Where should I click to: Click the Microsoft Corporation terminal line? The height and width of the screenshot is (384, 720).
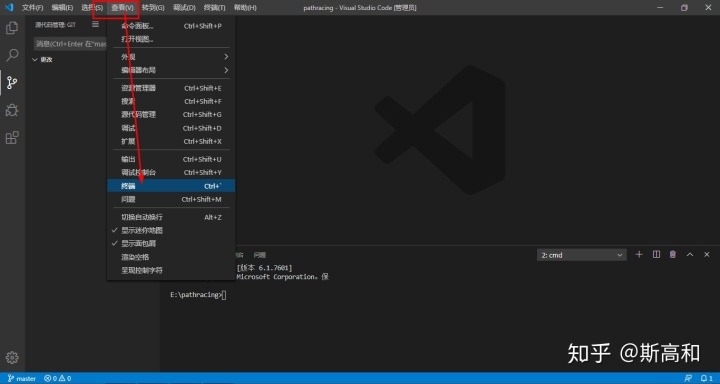(282, 277)
